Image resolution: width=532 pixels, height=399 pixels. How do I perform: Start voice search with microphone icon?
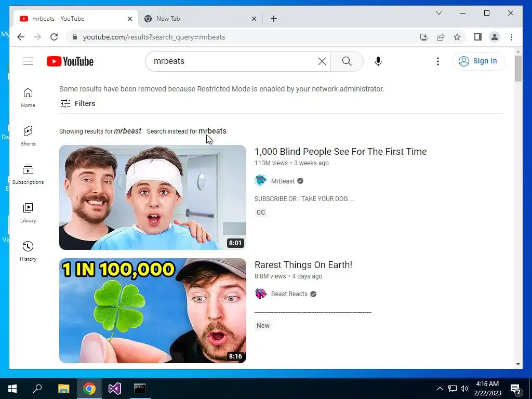pos(378,61)
